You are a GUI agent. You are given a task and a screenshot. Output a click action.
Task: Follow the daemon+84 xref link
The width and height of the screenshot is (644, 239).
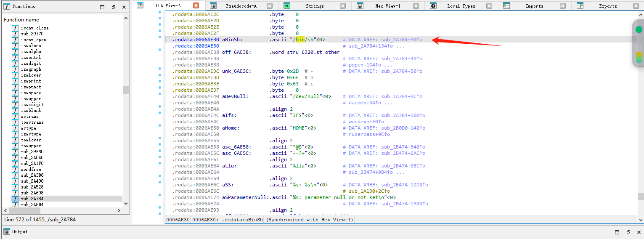[x=365, y=103]
